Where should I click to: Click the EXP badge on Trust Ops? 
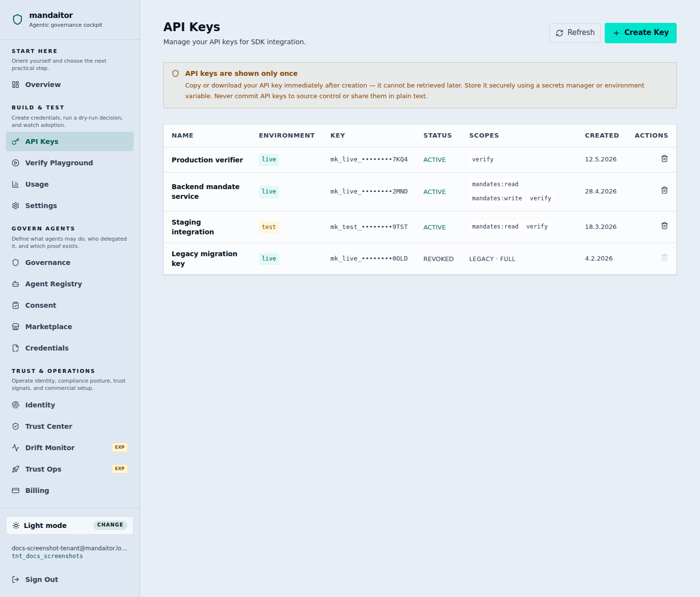point(120,469)
